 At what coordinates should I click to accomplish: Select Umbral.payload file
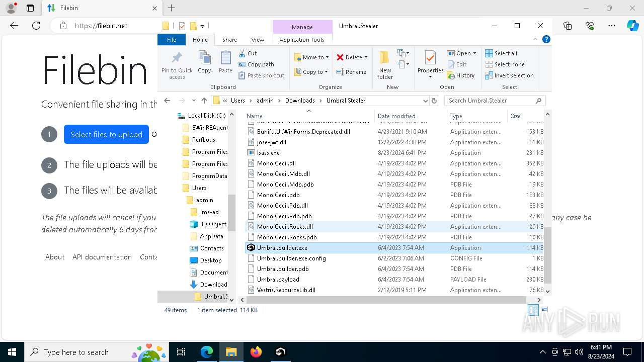[278, 280]
